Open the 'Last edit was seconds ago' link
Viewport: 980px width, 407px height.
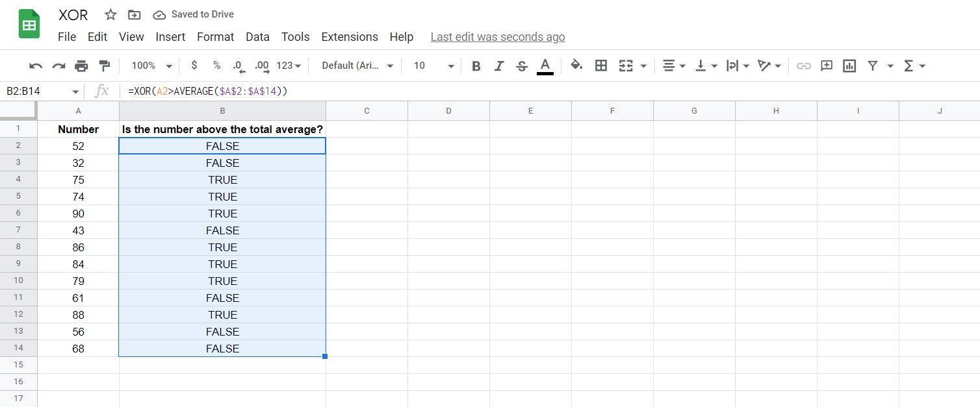pyautogui.click(x=498, y=37)
